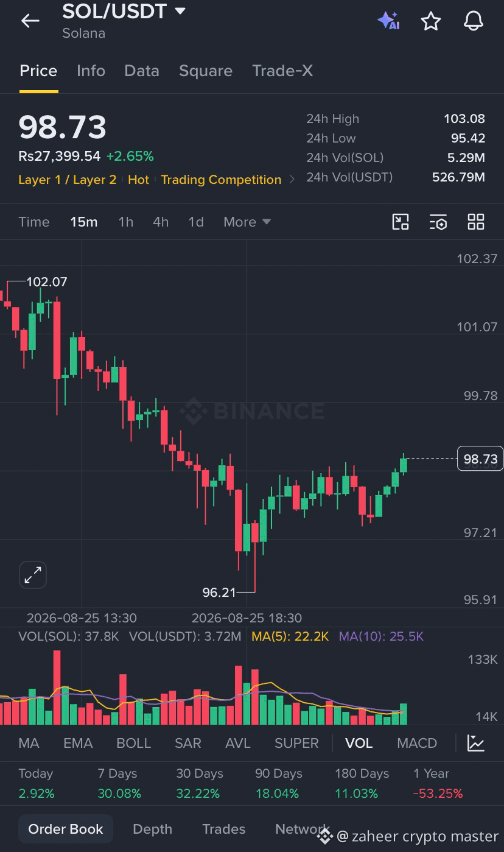Toggle the SUPER indicator
Viewport: 504px width, 852px height.
point(296,743)
